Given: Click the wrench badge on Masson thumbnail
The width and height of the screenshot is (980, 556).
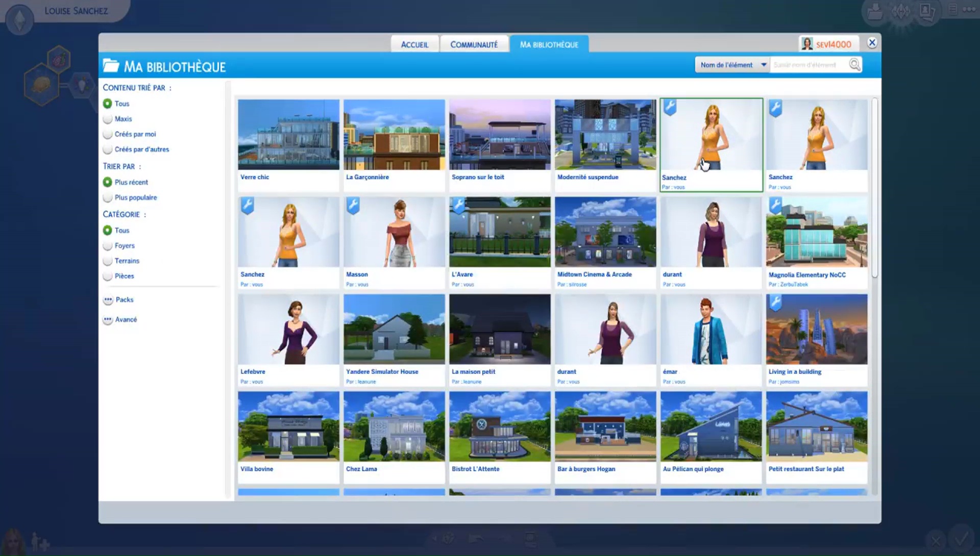Looking at the screenshot, I should (353, 205).
